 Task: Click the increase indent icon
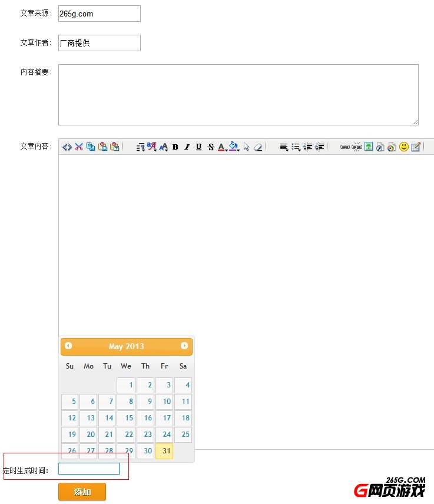(x=319, y=147)
